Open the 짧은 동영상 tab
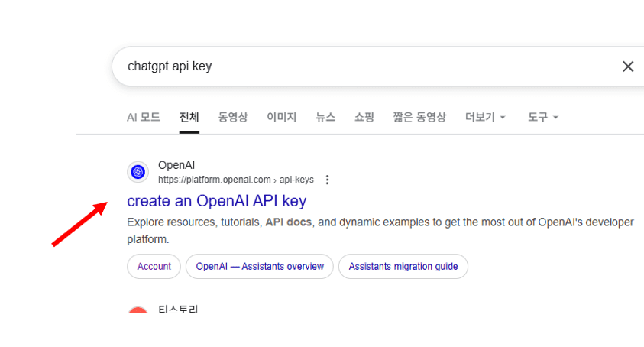644x347 pixels. [x=419, y=117]
